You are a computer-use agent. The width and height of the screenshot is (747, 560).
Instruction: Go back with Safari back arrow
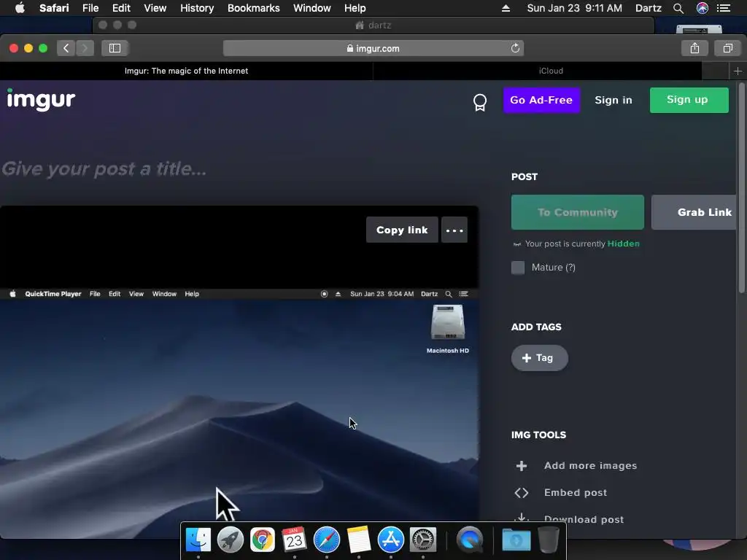(66, 48)
